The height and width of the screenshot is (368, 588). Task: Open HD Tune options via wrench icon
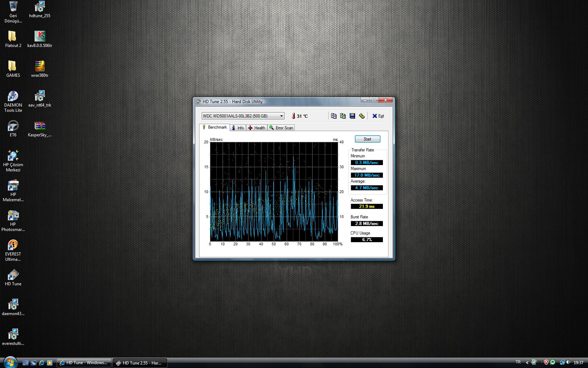362,116
